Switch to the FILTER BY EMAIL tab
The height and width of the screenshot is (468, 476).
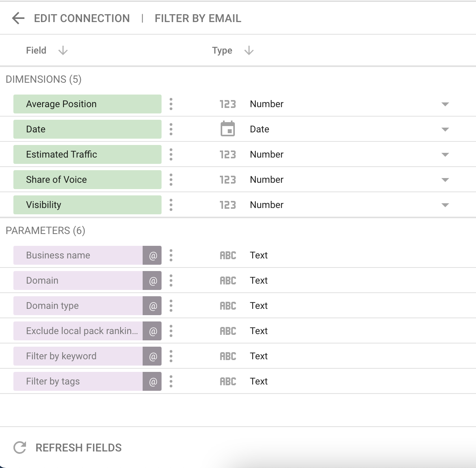click(198, 18)
